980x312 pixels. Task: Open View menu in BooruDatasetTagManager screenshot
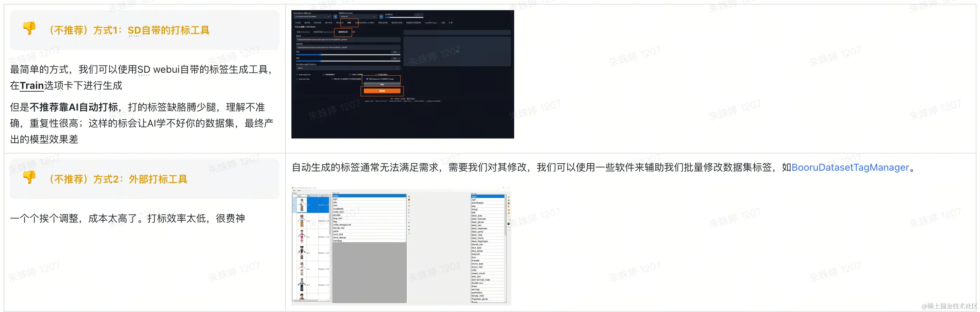pyautogui.click(x=299, y=190)
